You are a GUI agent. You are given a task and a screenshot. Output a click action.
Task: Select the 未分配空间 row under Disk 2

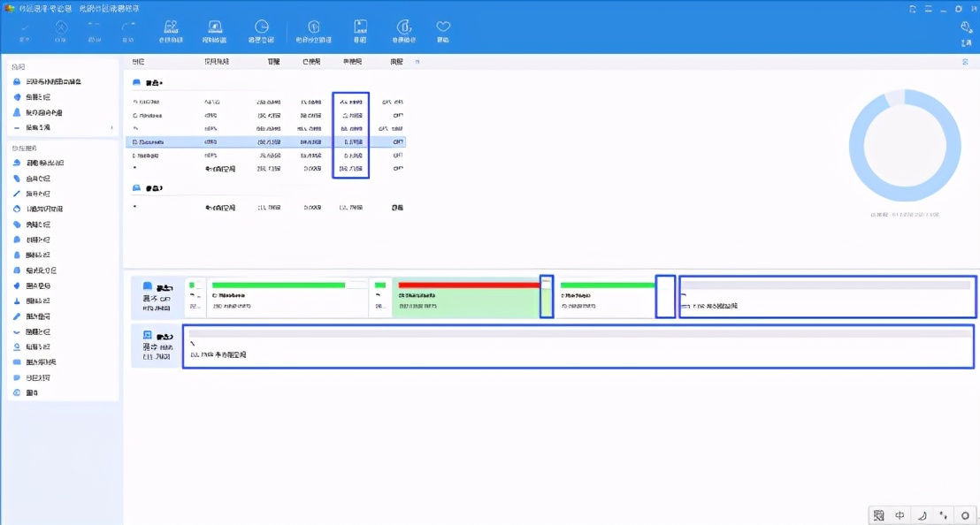click(x=265, y=207)
